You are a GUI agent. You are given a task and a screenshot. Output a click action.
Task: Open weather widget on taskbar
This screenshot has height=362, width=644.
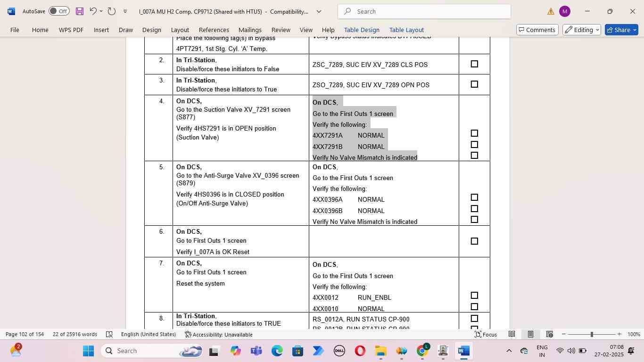click(16, 351)
